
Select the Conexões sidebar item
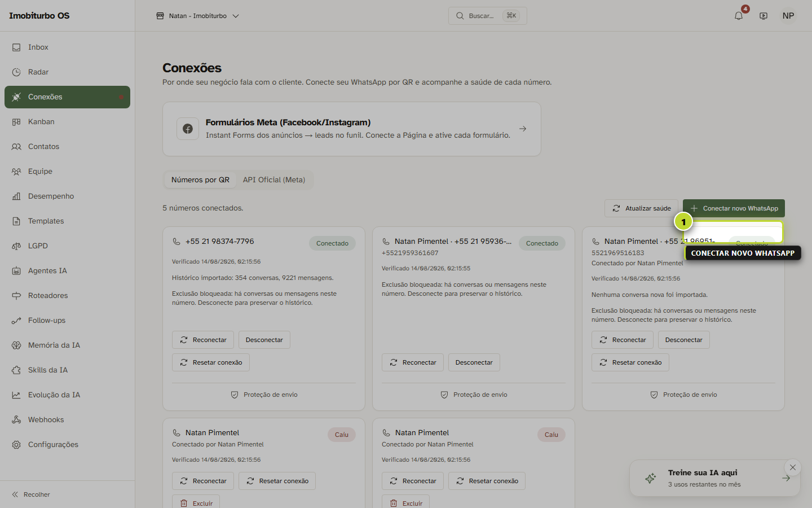click(x=67, y=97)
